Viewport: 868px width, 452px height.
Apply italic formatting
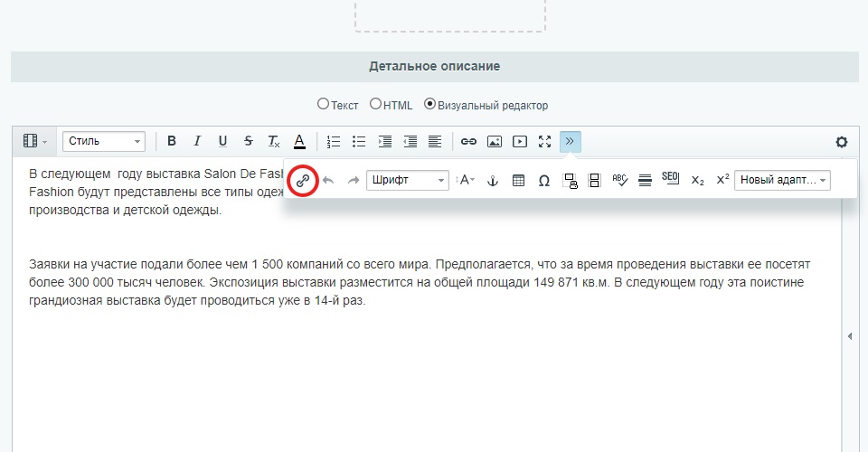[x=197, y=142]
